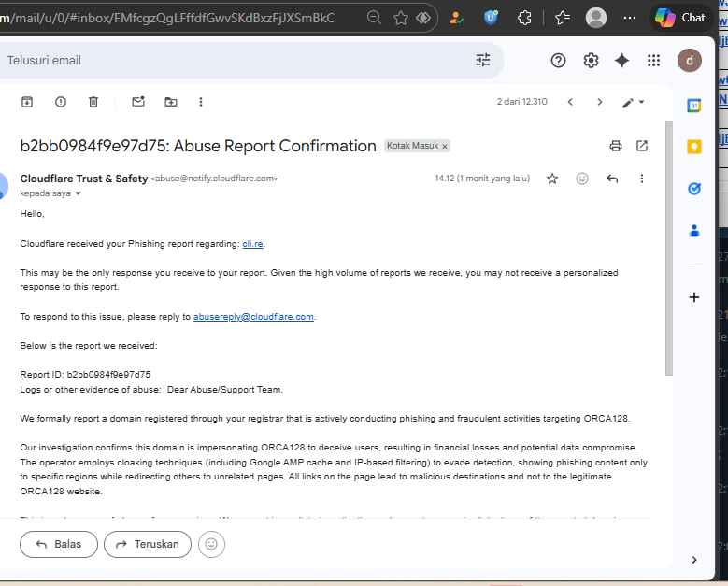This screenshot has height=586, width=728.
Task: Open the Google apps grid
Action: [x=654, y=61]
